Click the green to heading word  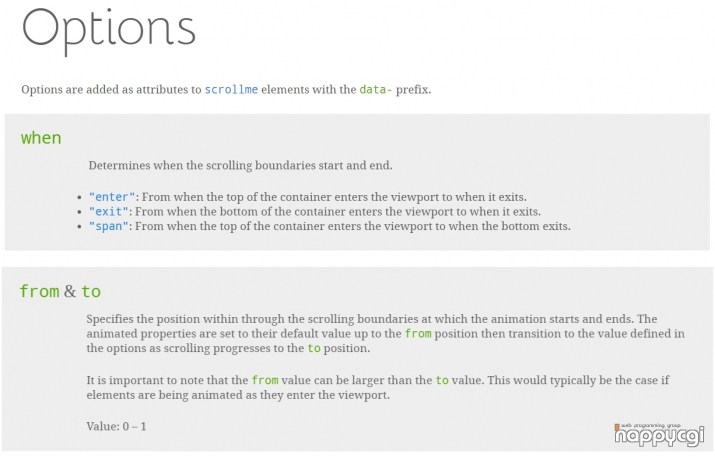click(x=91, y=291)
